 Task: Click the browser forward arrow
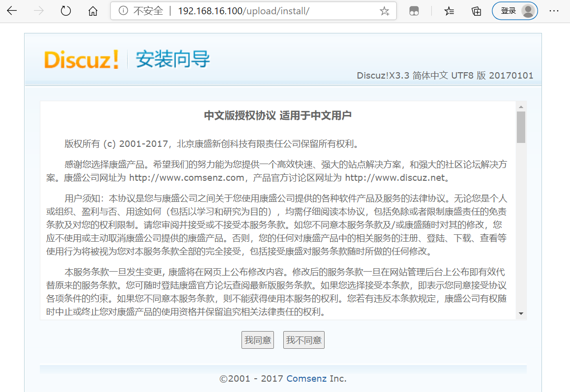[x=38, y=11]
